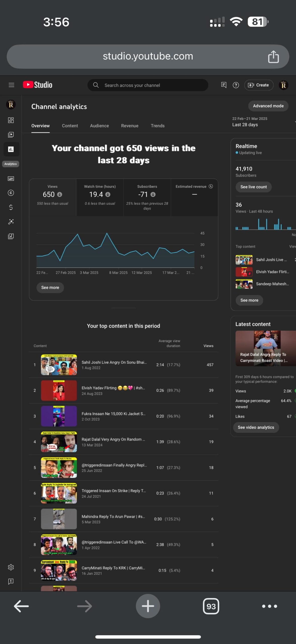Open Elvish Yadav Flirting video thumbnail
The height and width of the screenshot is (644, 296).
coord(59,390)
